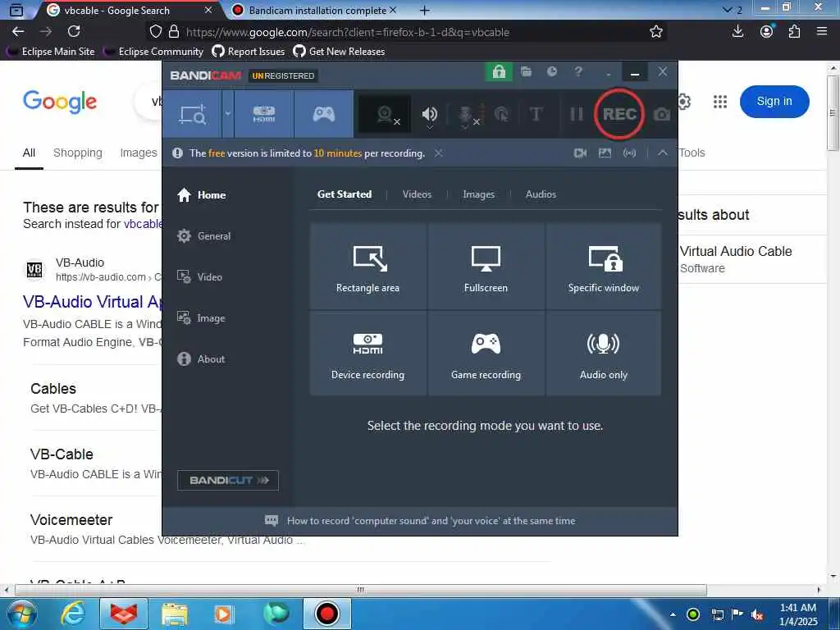Viewport: 840px width, 630px height.
Task: Open Report Issues bookmark
Action: 249,52
